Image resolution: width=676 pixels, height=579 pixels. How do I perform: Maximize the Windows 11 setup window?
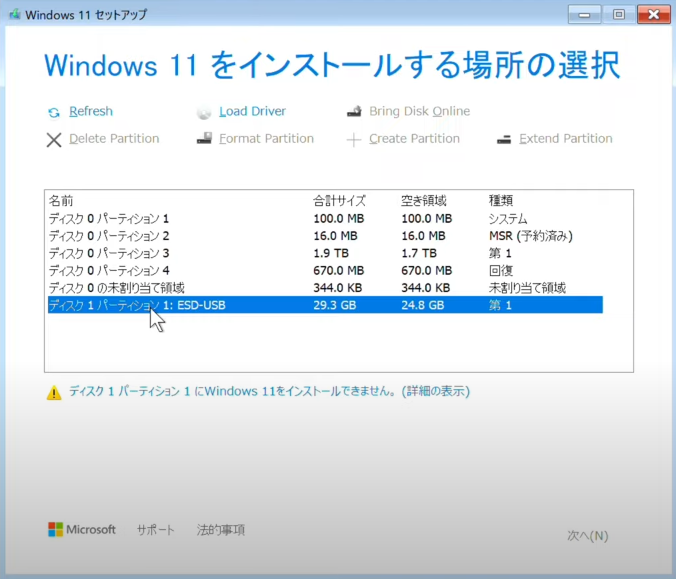click(619, 15)
